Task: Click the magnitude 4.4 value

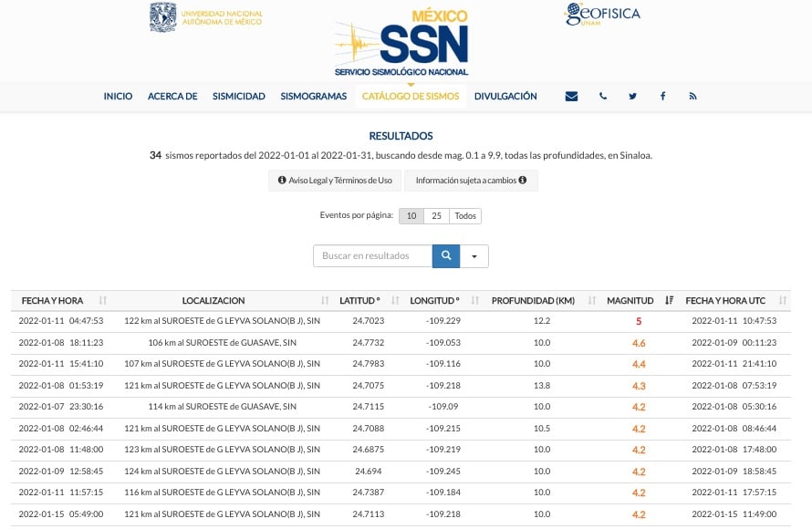Action: (x=639, y=365)
